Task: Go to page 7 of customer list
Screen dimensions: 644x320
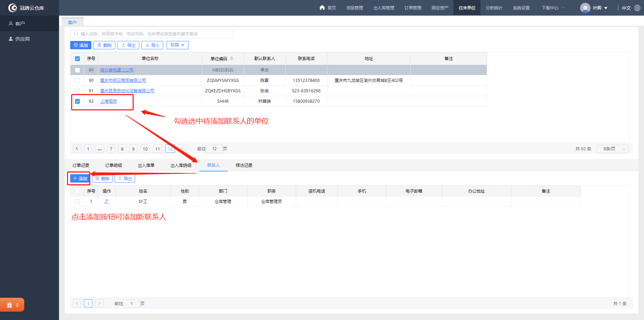Action: pos(111,149)
